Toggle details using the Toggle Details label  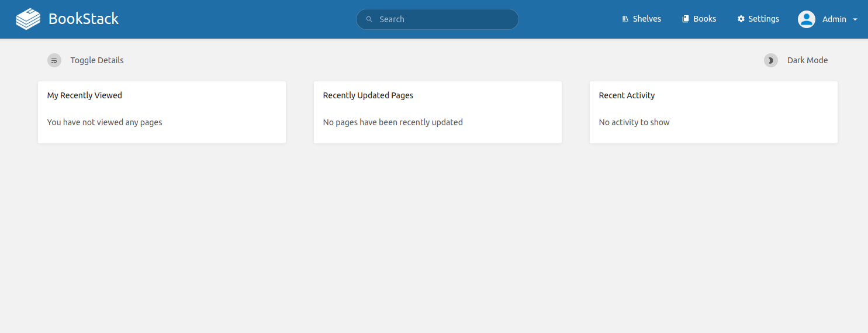(97, 60)
